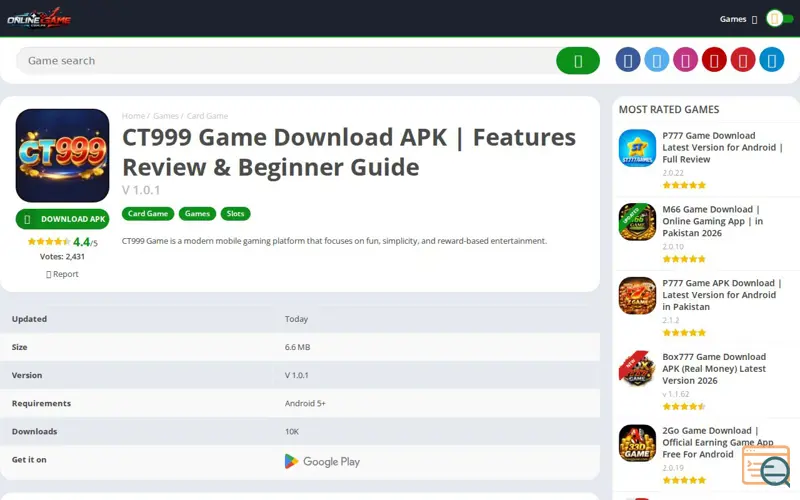Open P777 Game APK Download in Pakistan link
The width and height of the screenshot is (800, 500).
pyautogui.click(x=722, y=295)
